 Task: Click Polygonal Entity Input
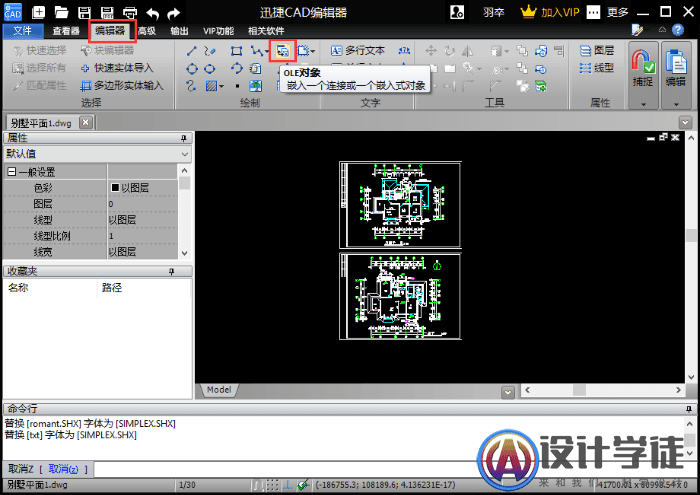pos(121,85)
